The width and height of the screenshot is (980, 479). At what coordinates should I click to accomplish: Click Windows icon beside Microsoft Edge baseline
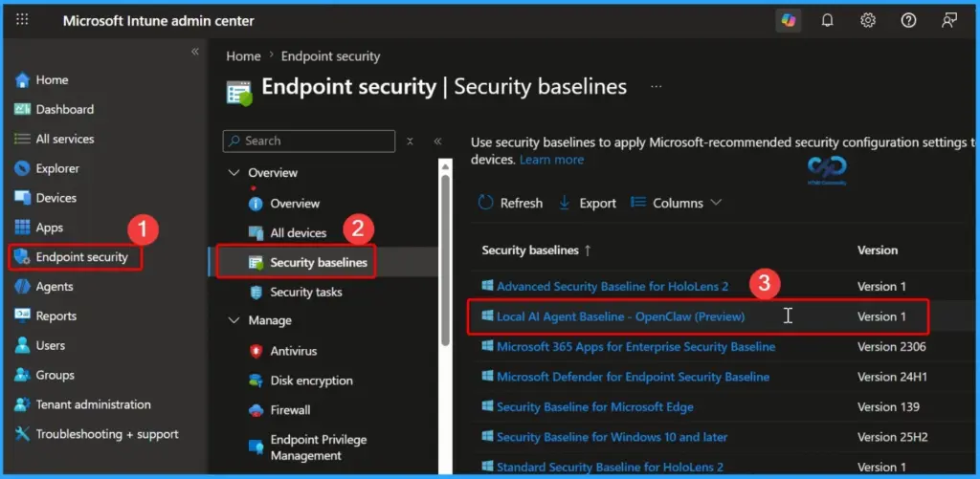pos(487,406)
